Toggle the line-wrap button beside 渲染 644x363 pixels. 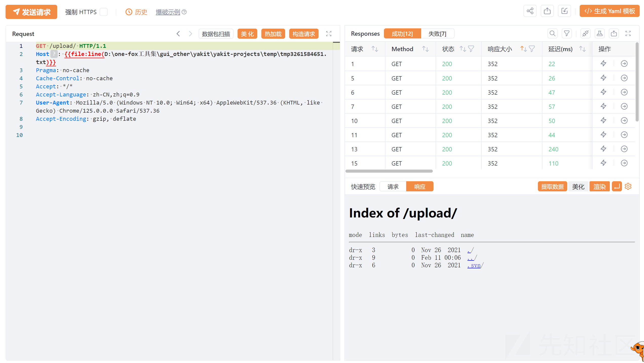[x=617, y=186]
